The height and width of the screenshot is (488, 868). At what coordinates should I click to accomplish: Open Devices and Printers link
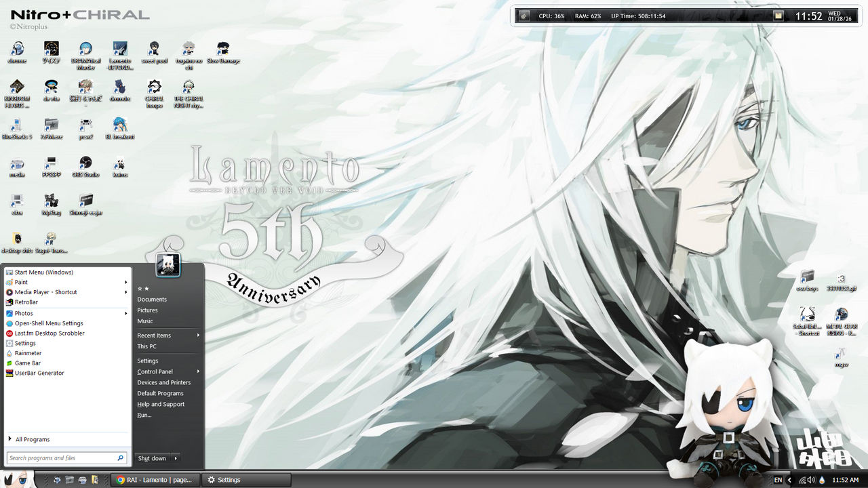coord(164,382)
